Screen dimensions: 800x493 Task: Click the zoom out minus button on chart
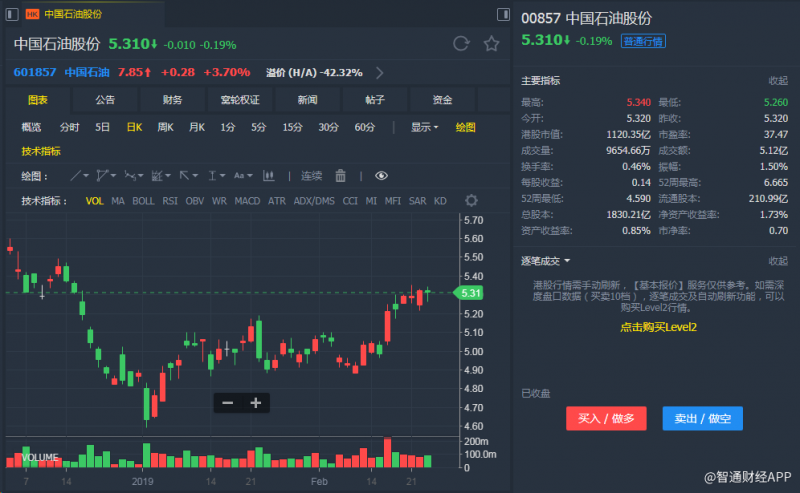click(228, 402)
